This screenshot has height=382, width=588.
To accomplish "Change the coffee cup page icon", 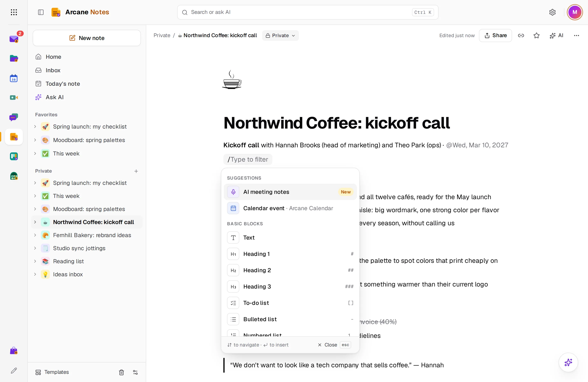I will point(232,80).
